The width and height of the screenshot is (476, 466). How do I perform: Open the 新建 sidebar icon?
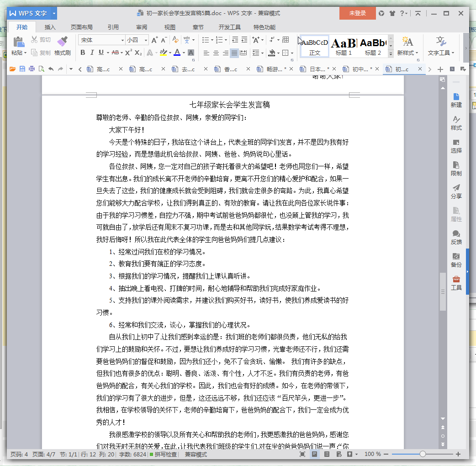(x=456, y=101)
